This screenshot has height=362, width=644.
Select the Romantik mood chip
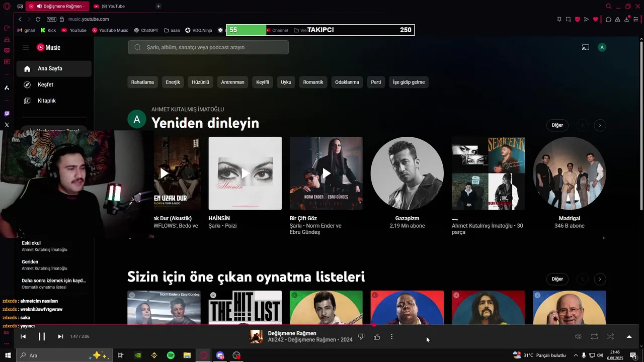click(313, 82)
